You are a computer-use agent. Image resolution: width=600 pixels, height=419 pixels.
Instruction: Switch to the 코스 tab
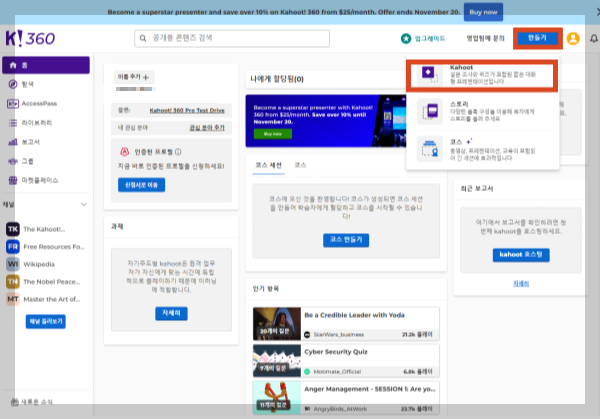tap(300, 165)
